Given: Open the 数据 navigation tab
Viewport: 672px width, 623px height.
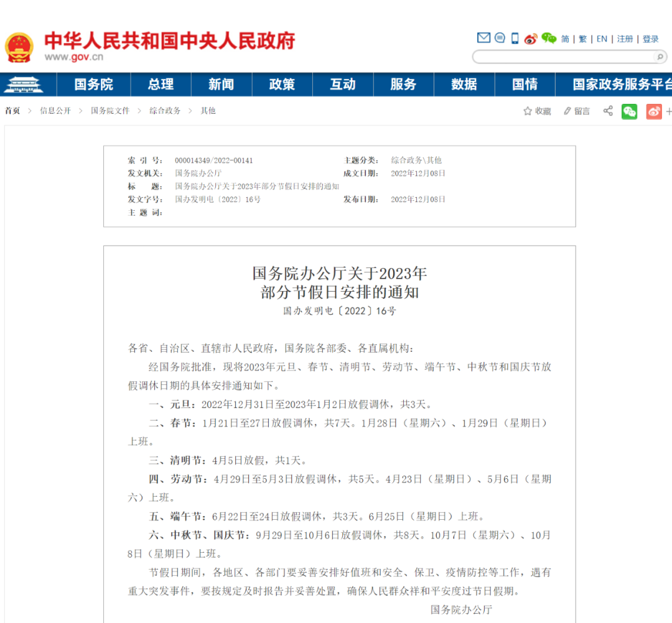Looking at the screenshot, I should (464, 85).
